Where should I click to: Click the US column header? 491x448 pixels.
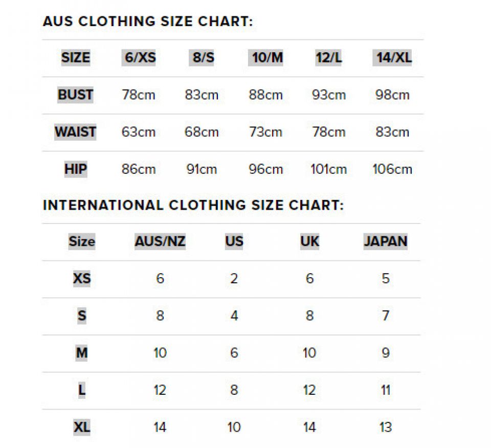(x=234, y=241)
